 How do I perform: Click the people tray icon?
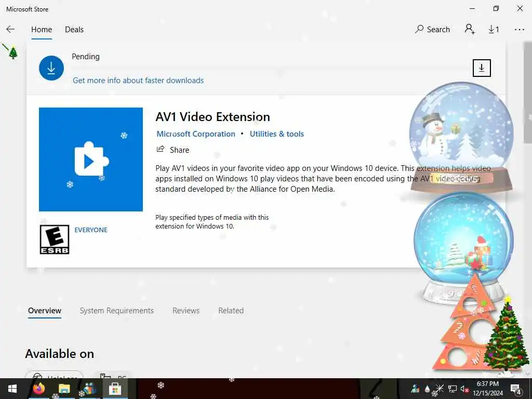pos(415,389)
